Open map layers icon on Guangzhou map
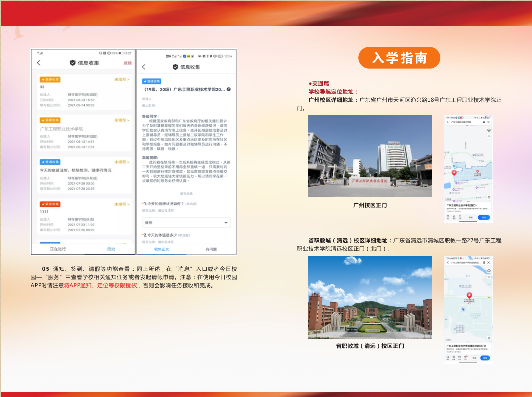The width and height of the screenshot is (532, 397). point(488,130)
